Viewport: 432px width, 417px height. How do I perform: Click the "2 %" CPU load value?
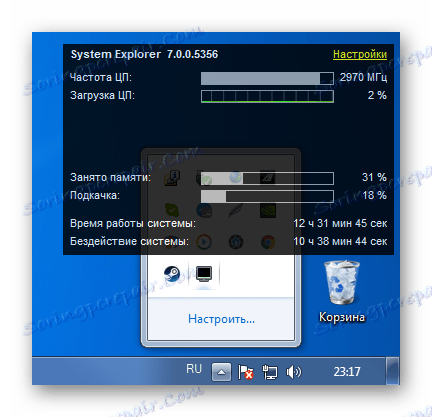pos(377,95)
